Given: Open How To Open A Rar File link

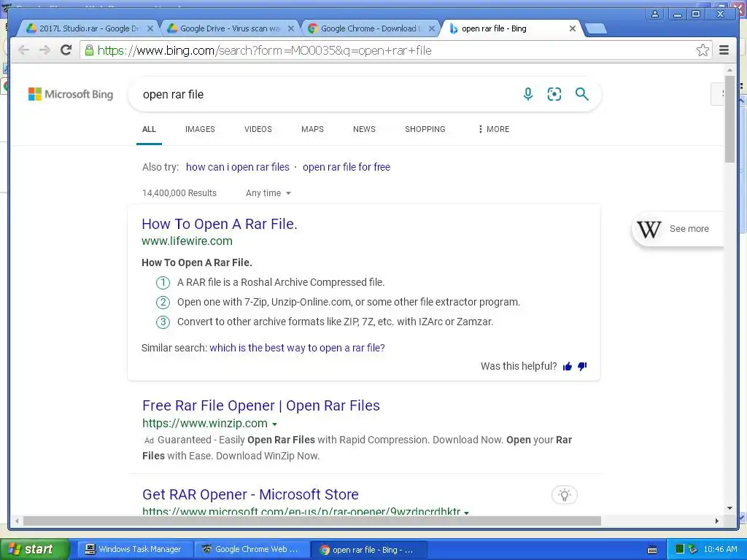Looking at the screenshot, I should 220,224.
